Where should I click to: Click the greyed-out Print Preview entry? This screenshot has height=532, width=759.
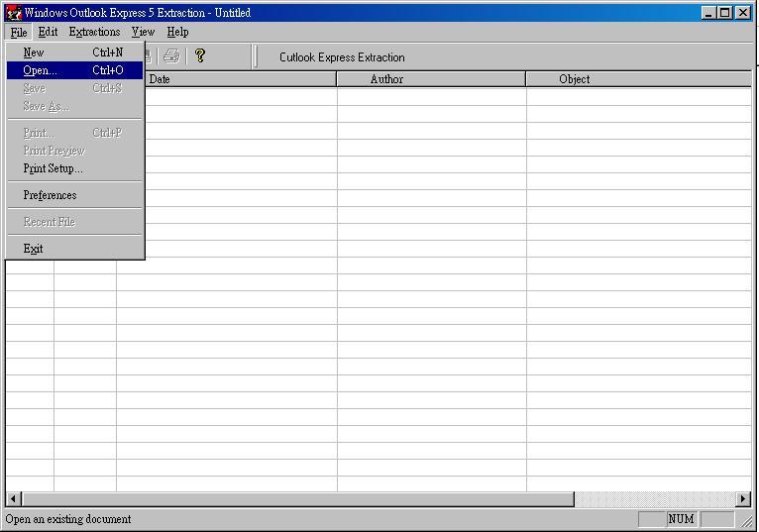pos(75,151)
